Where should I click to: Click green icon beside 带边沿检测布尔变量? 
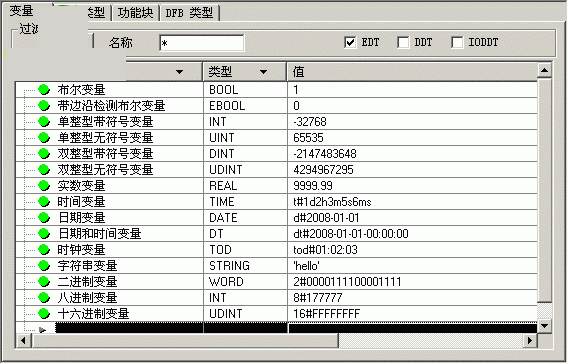[x=44, y=105]
